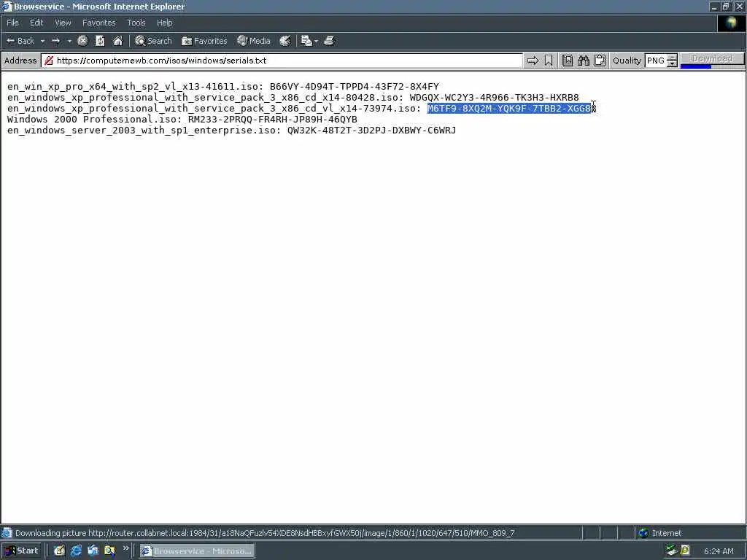Go to the Home page icon
747x560 pixels.
(117, 41)
